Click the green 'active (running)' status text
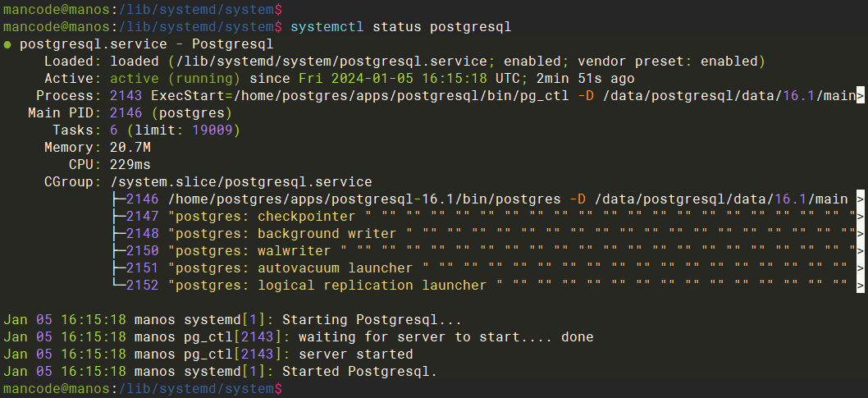The image size is (868, 398). 175,79
